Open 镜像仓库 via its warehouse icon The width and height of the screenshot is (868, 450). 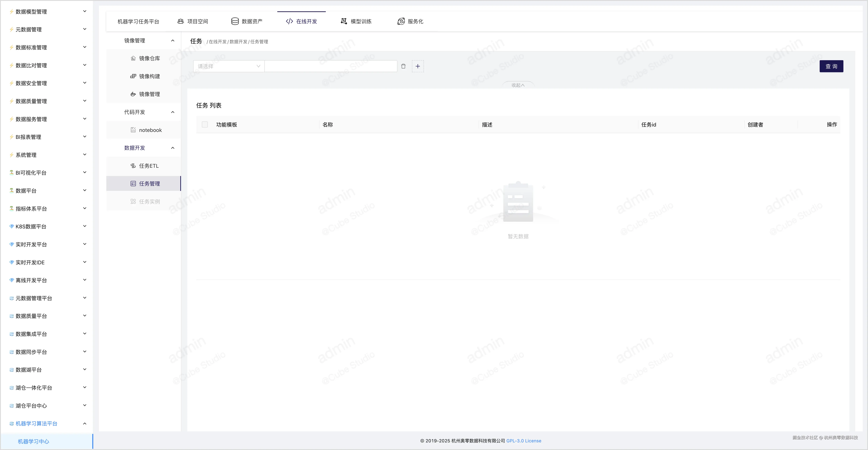[x=133, y=58]
